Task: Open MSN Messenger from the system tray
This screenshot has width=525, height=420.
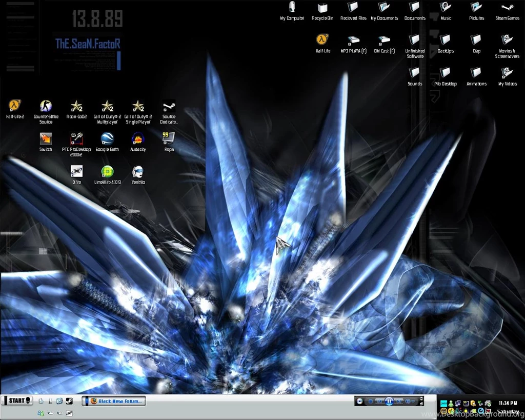Action: pos(451,403)
